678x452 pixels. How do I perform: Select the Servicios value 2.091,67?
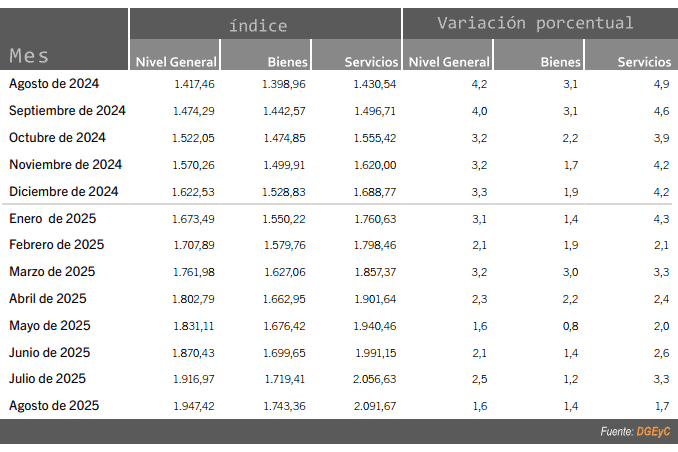[x=374, y=406]
